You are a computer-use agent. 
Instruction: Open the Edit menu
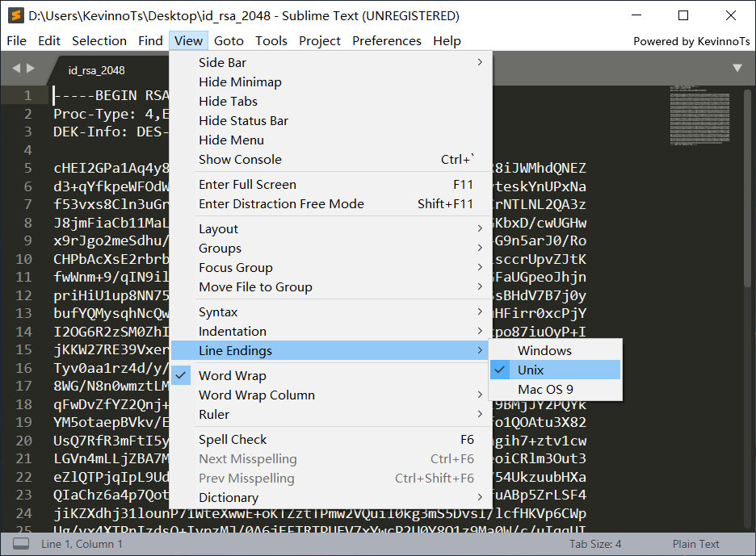pos(49,41)
